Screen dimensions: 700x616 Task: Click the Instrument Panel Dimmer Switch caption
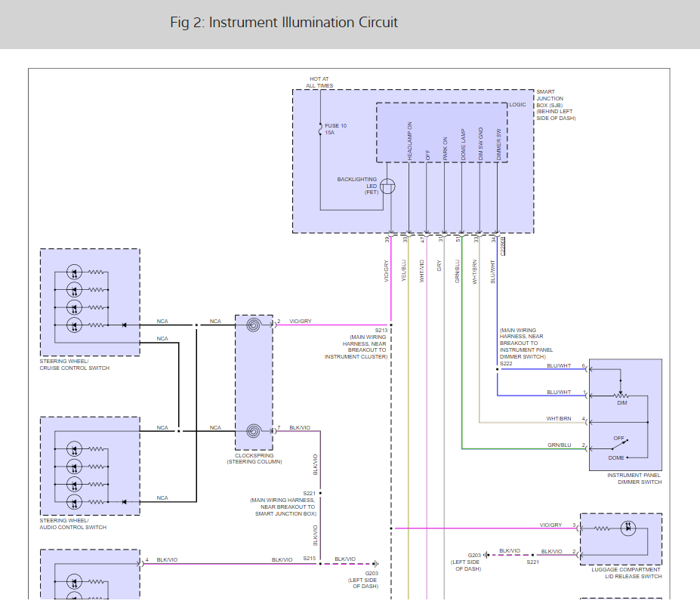click(634, 479)
